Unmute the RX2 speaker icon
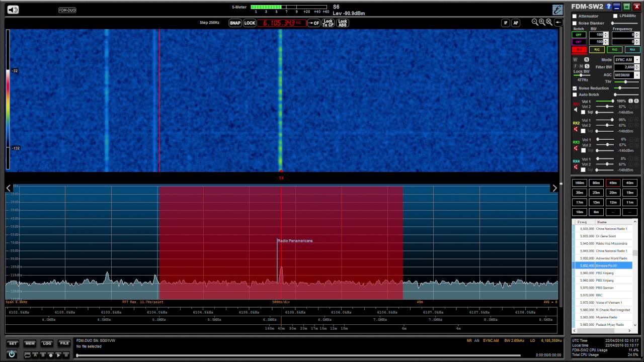This screenshot has width=644, height=362. (576, 129)
